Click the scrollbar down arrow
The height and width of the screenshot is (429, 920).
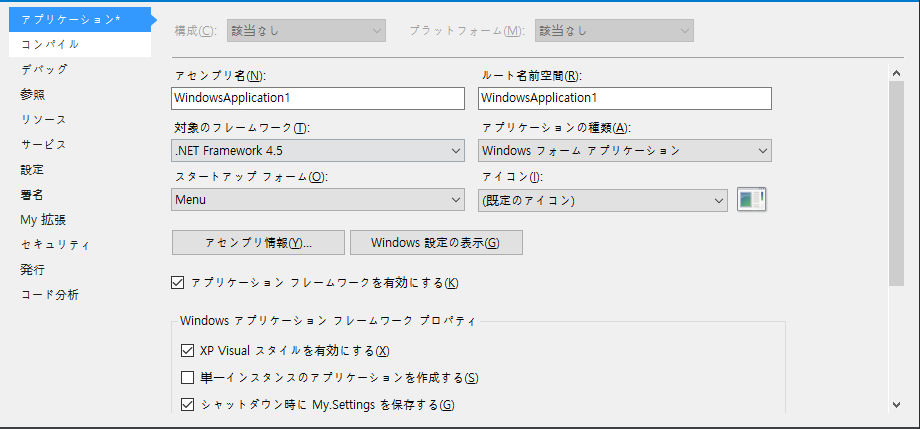pos(897,403)
